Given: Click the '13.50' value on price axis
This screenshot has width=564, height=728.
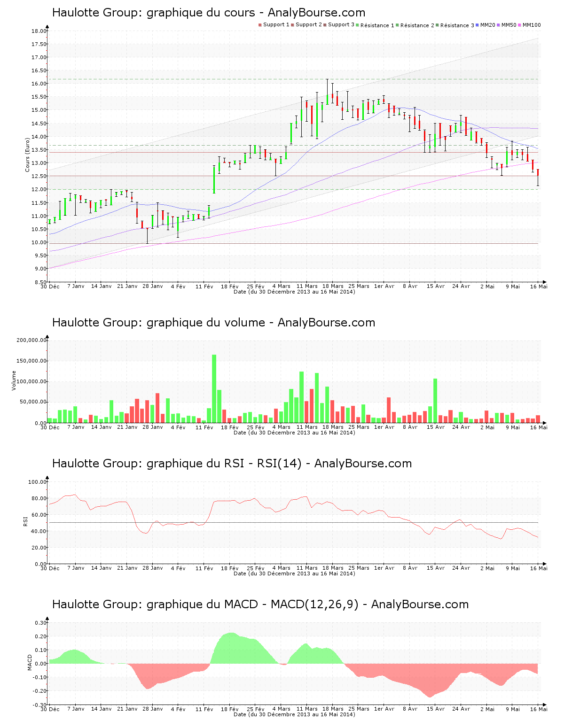Looking at the screenshot, I should click(x=39, y=150).
